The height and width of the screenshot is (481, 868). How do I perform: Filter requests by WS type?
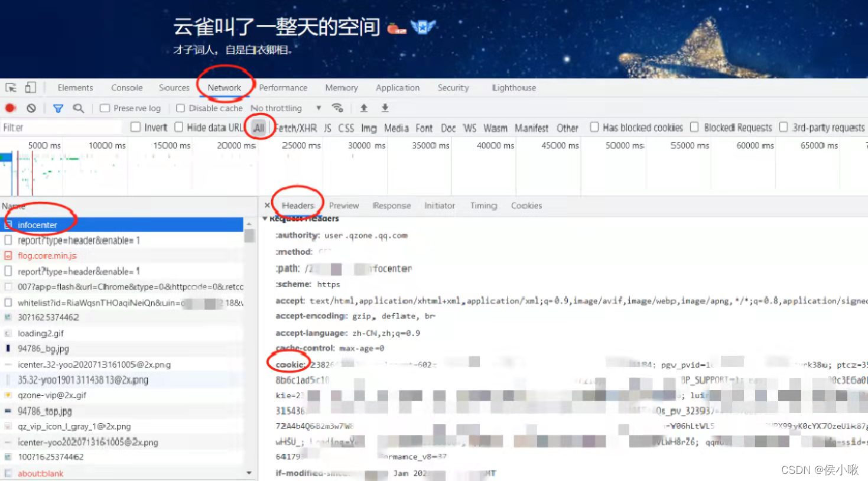470,128
